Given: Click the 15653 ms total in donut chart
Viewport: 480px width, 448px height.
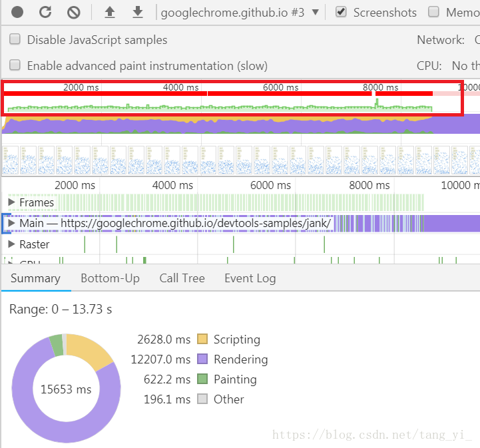Looking at the screenshot, I should [66, 389].
